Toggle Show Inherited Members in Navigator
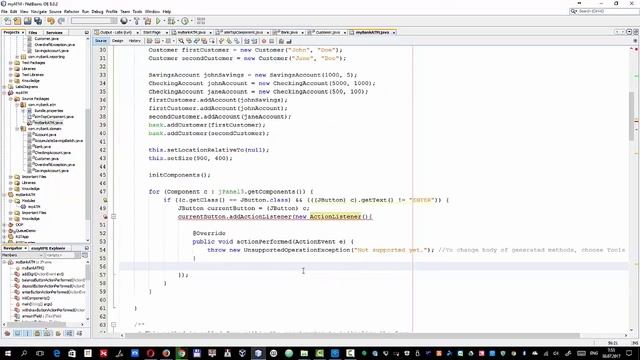This screenshot has height=360, width=640. point(7,333)
